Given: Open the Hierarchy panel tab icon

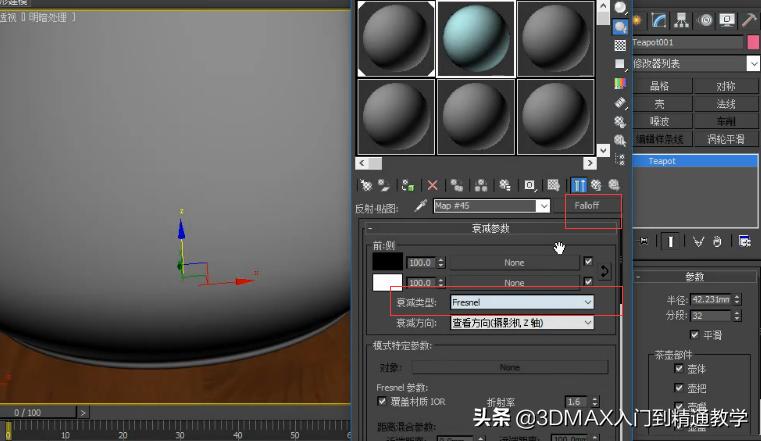Looking at the screenshot, I should pyautogui.click(x=681, y=20).
